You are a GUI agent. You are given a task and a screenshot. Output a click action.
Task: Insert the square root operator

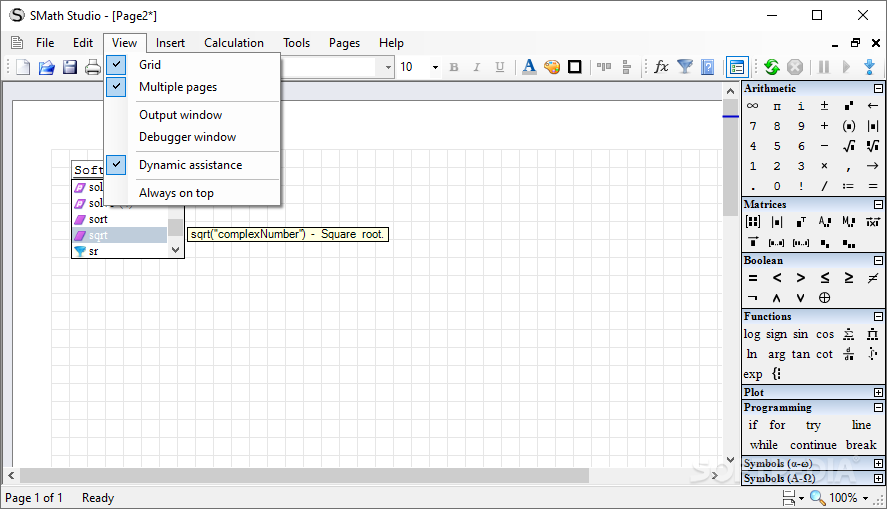[x=849, y=146]
